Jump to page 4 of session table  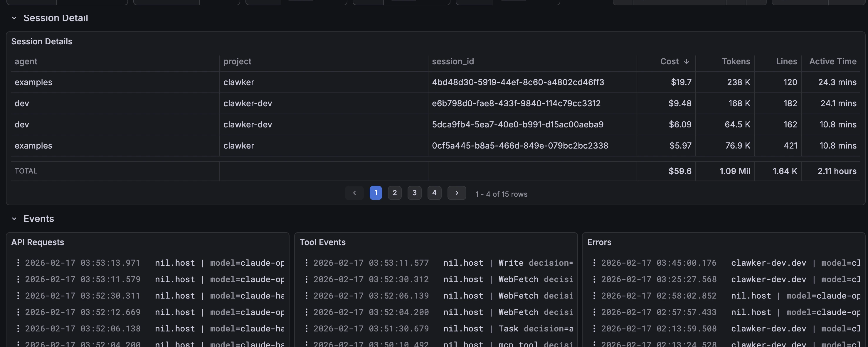pos(434,193)
